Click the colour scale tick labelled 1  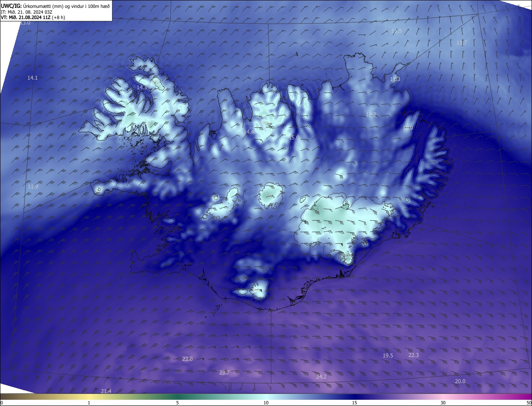(x=89, y=403)
